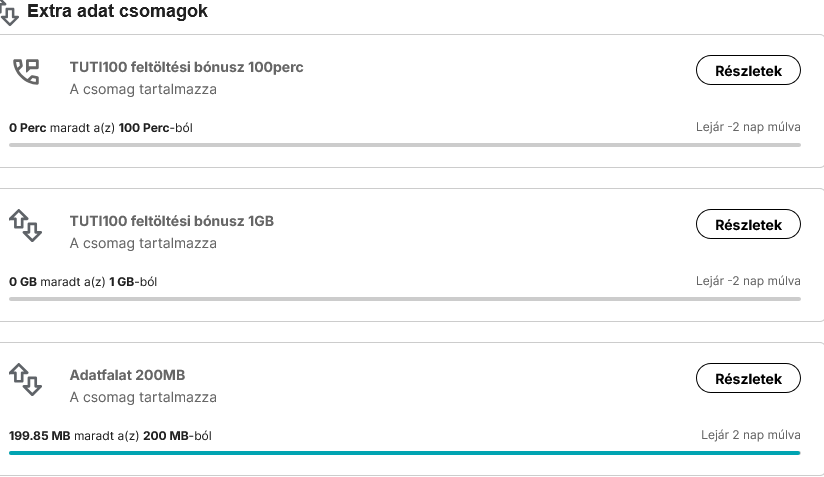This screenshot has width=824, height=477.
Task: Click the data transfer icon for Adatfalat 200MB
Action: (x=25, y=379)
